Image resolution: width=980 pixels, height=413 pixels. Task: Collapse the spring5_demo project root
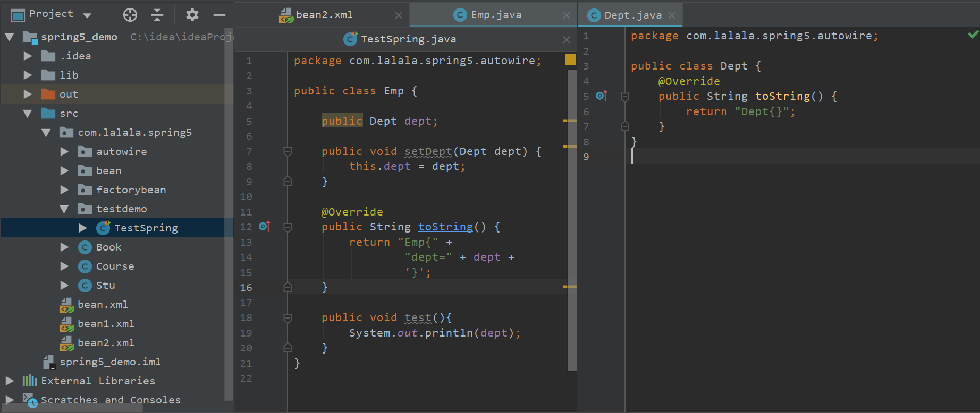10,37
